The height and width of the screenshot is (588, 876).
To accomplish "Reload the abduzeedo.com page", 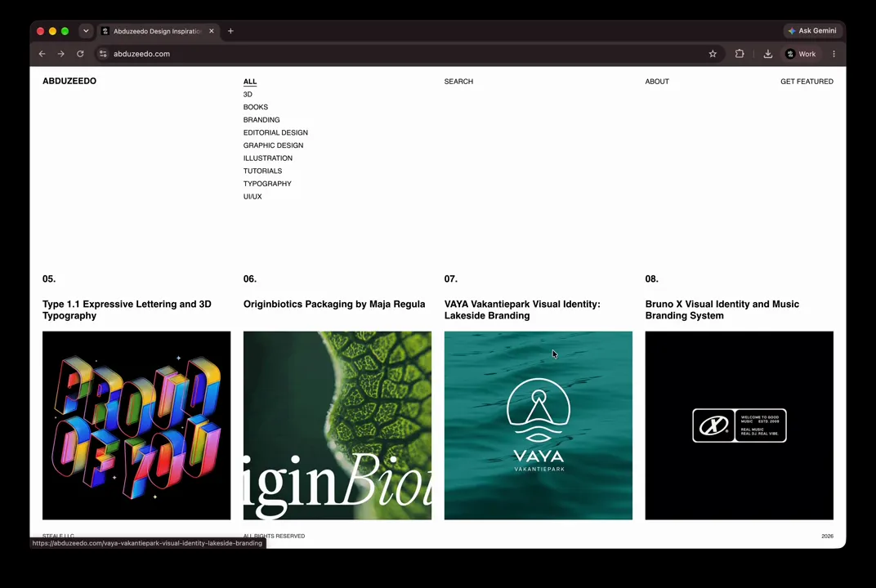I will (80, 54).
